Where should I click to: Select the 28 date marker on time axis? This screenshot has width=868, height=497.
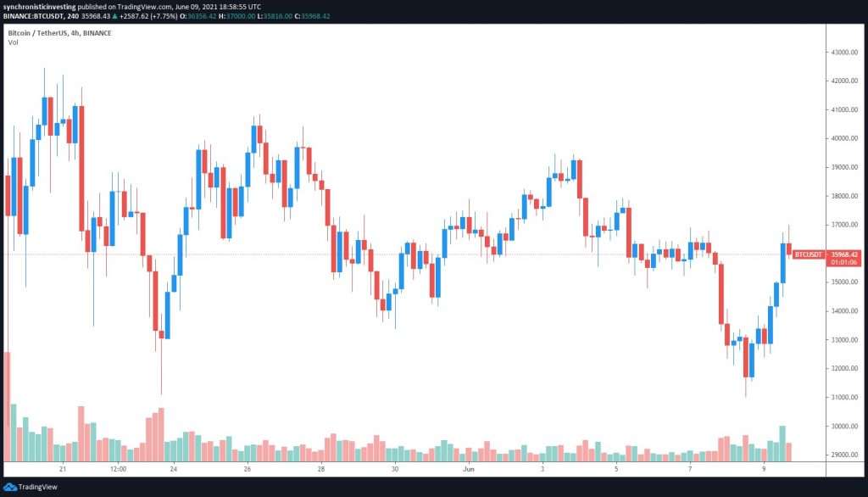tap(320, 469)
